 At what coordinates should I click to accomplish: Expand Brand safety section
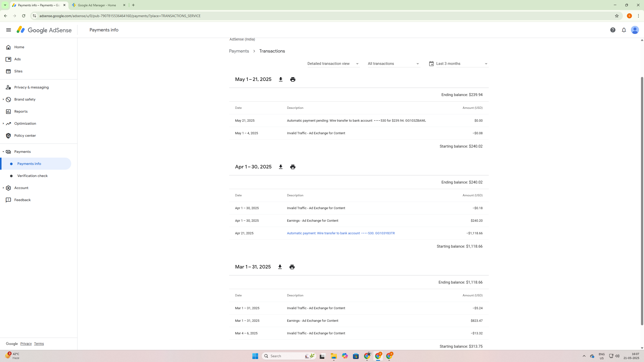click(3, 100)
